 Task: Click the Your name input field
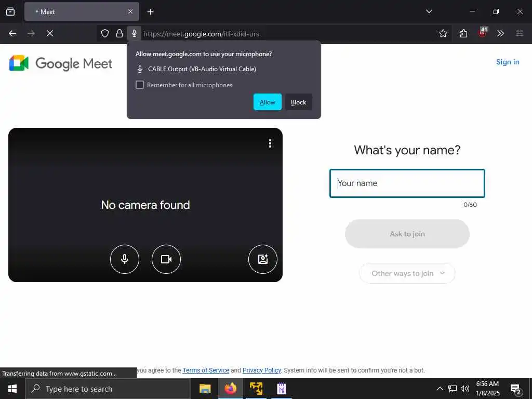pos(407,183)
